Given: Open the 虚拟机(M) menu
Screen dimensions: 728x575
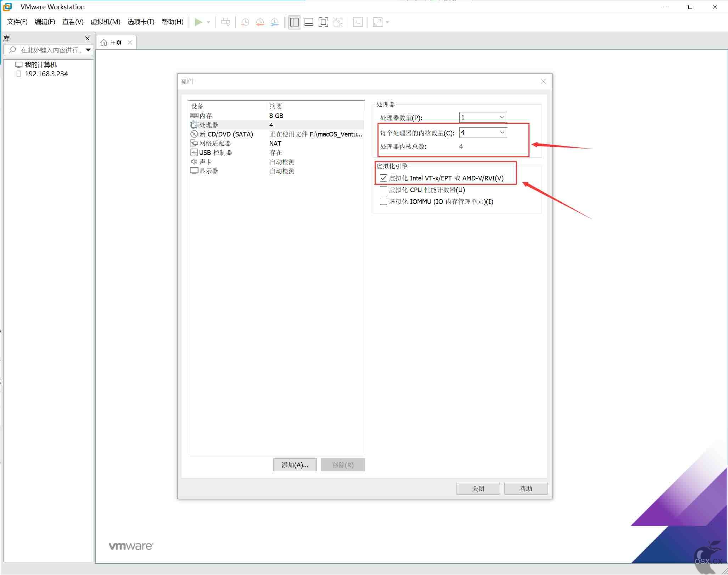Looking at the screenshot, I should coord(105,22).
